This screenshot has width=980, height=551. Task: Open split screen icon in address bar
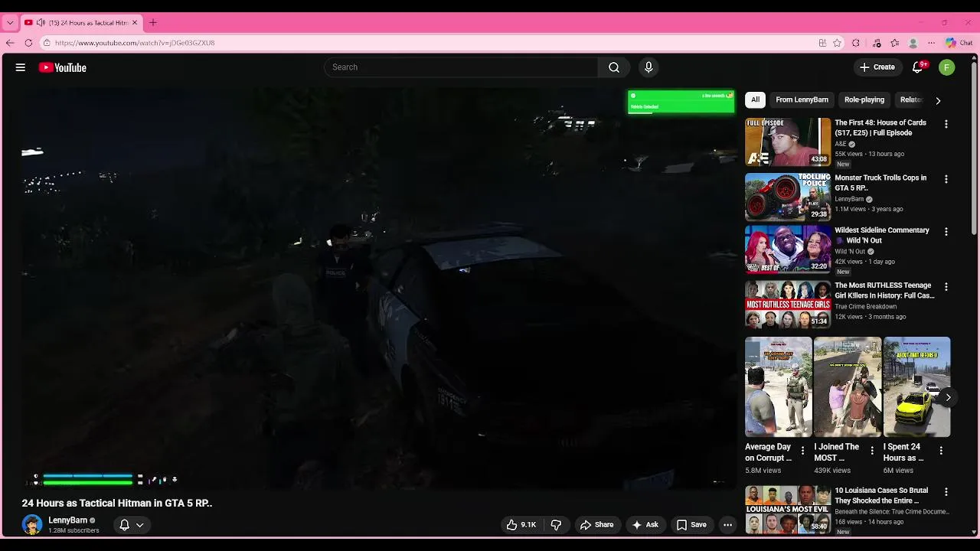[822, 43]
